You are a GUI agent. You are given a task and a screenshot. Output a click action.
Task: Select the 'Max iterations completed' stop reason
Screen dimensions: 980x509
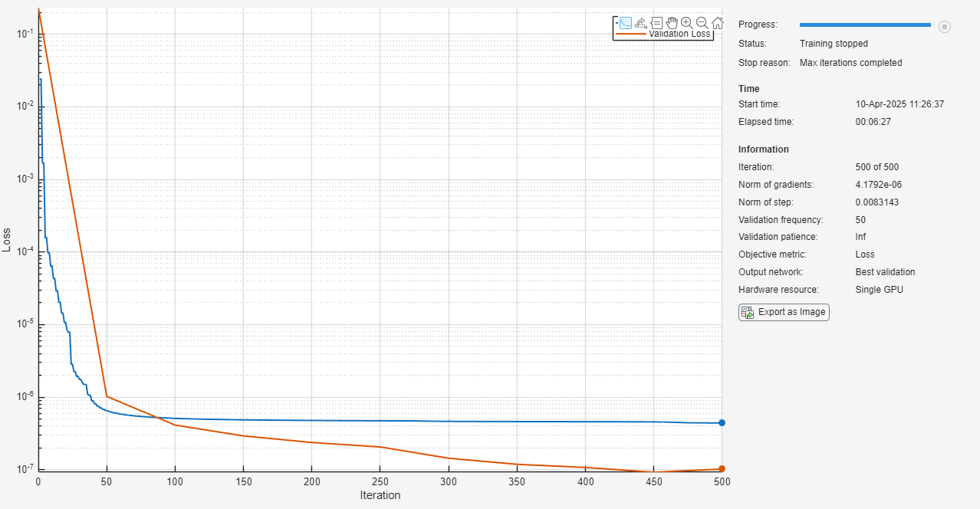point(850,63)
